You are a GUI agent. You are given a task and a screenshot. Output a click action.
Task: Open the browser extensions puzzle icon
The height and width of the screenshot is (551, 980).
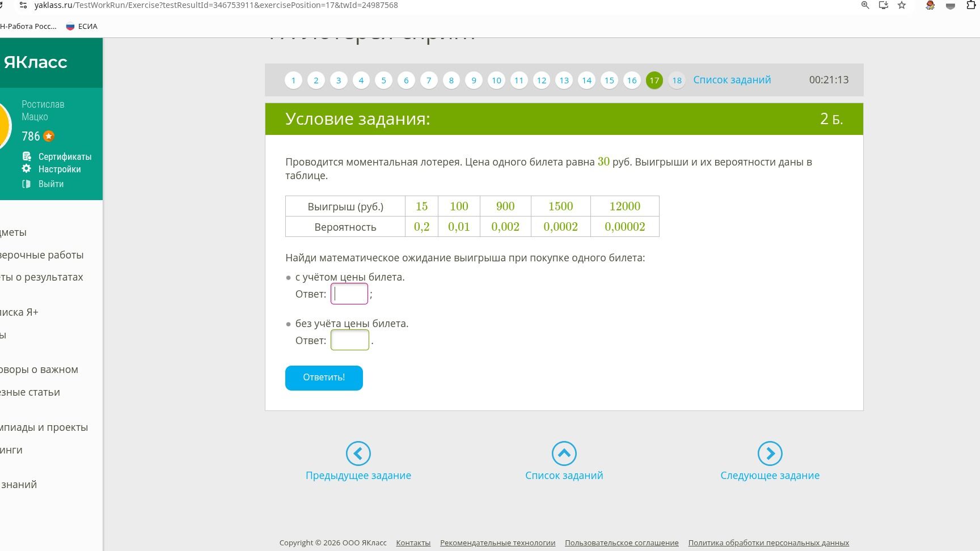(x=970, y=5)
